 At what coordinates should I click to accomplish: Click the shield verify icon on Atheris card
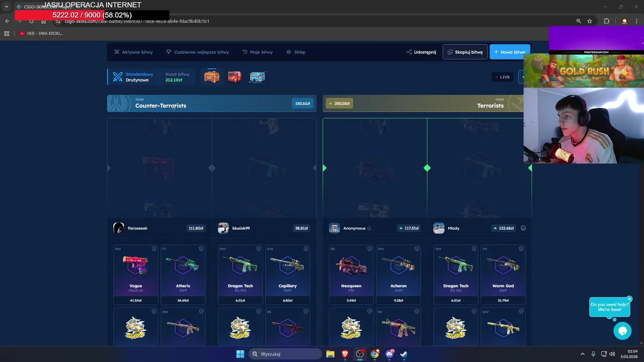(x=201, y=249)
